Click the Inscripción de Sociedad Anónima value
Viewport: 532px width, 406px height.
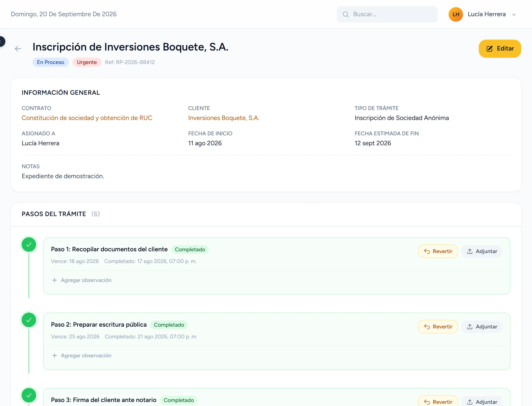point(402,118)
